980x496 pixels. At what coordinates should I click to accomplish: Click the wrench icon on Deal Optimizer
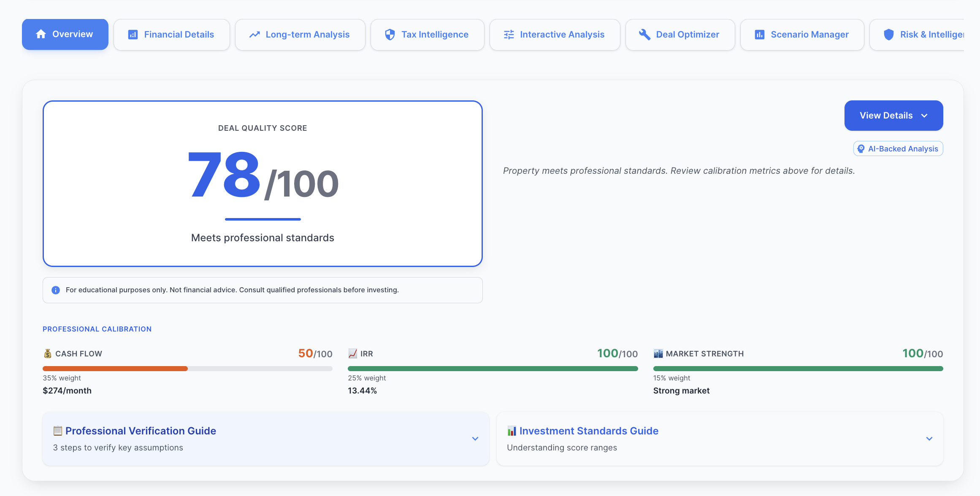pyautogui.click(x=644, y=35)
